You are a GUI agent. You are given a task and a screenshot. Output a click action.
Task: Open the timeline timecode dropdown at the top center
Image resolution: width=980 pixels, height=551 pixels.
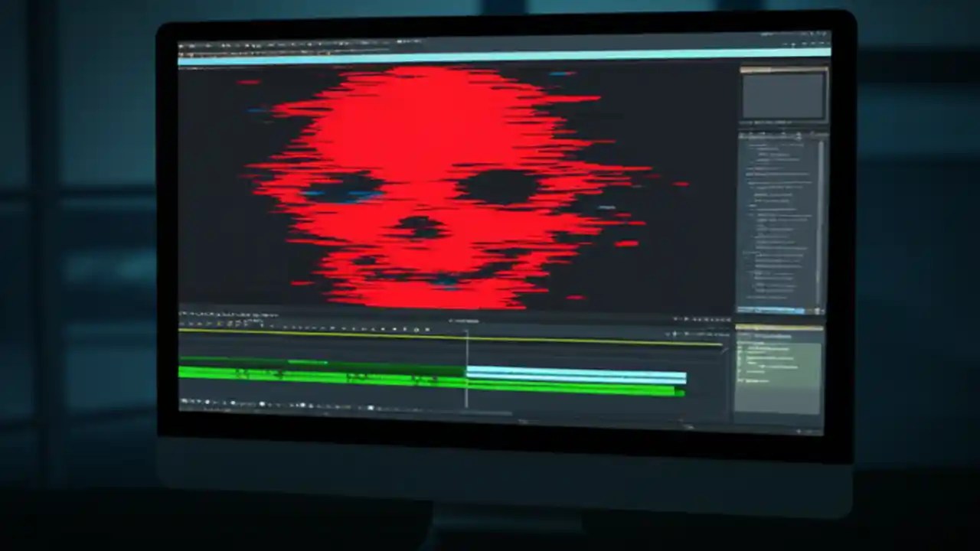point(467,321)
